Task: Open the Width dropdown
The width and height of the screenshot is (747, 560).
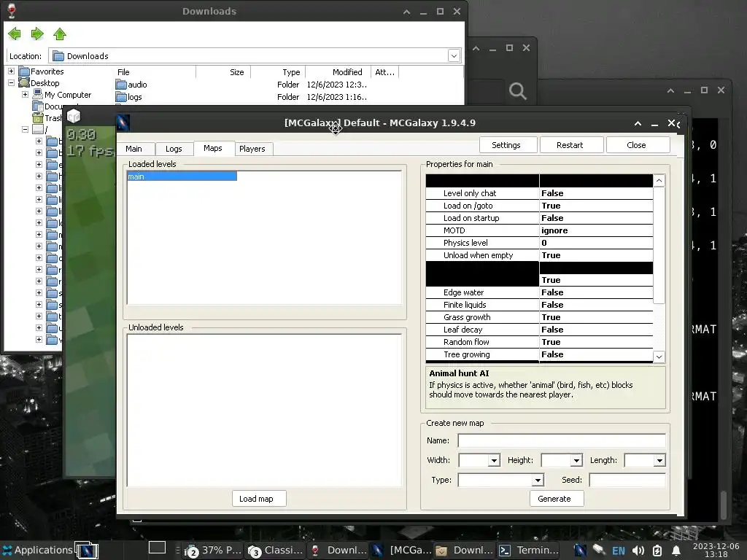Action: [494, 461]
